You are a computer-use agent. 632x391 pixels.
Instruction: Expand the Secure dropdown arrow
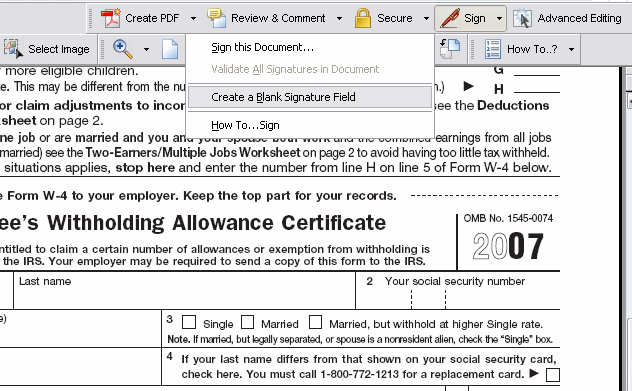point(426,19)
